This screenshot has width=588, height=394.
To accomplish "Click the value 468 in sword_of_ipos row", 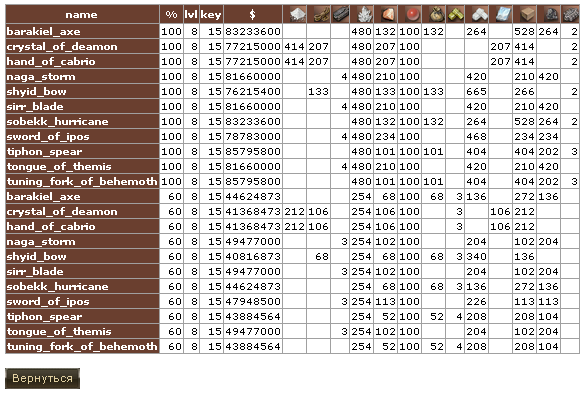I will point(477,136).
